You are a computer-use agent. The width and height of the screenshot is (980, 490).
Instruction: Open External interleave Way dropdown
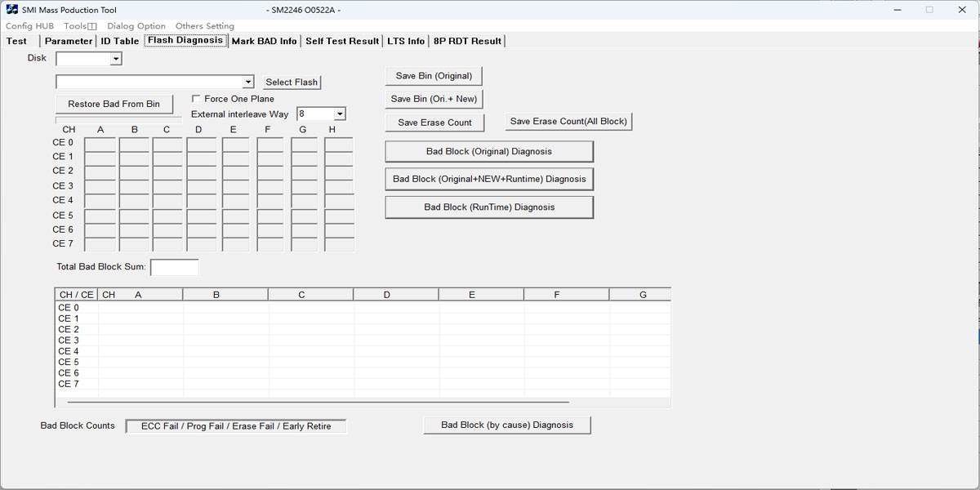[340, 114]
